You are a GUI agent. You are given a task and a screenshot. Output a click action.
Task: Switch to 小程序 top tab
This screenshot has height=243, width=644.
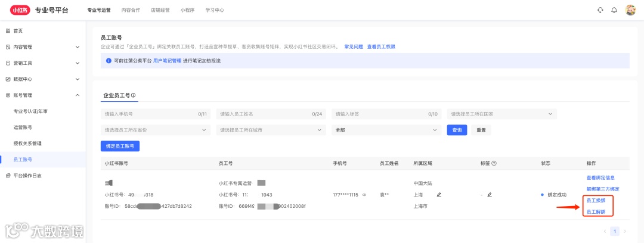[187, 10]
